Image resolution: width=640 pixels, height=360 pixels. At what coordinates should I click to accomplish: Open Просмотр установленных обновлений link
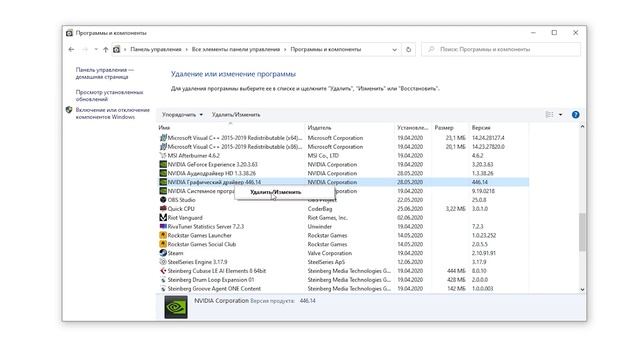(x=109, y=96)
